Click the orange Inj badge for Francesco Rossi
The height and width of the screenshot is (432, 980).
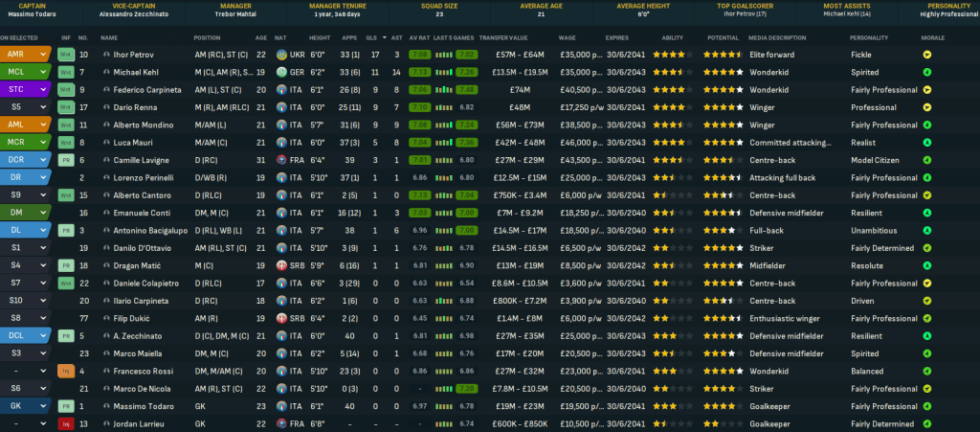66,371
